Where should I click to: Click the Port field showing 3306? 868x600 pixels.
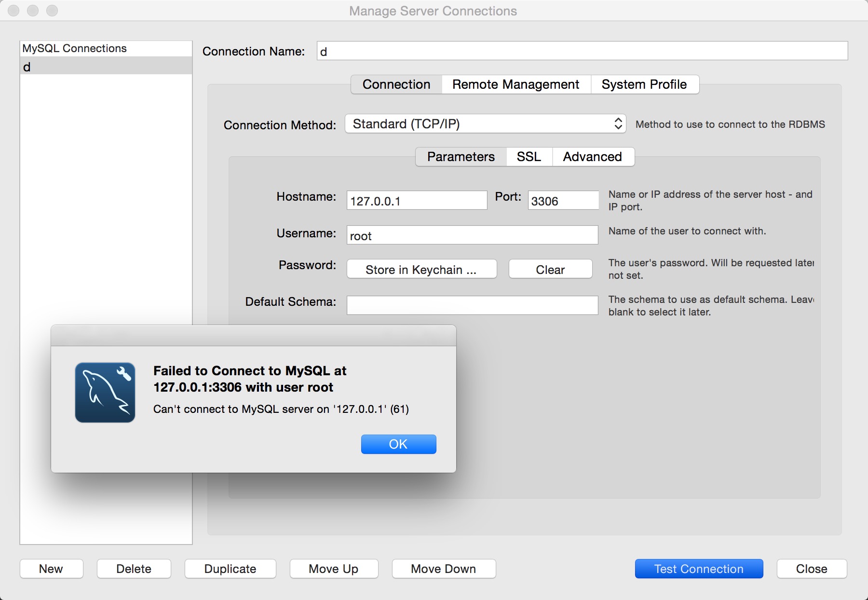(x=563, y=201)
